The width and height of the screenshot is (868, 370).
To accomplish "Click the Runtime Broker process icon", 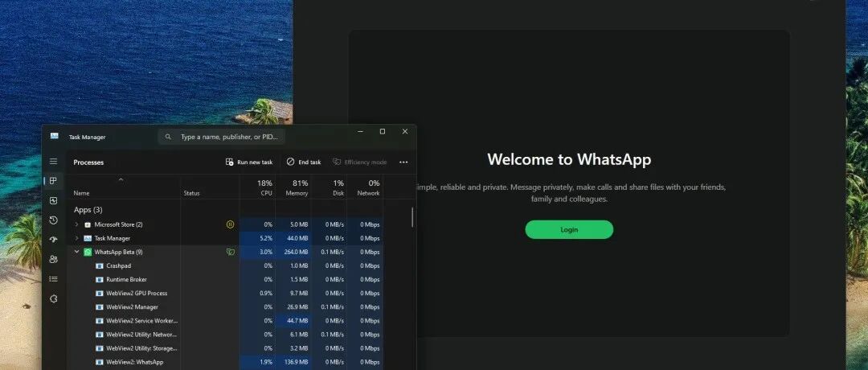I will 100,280.
